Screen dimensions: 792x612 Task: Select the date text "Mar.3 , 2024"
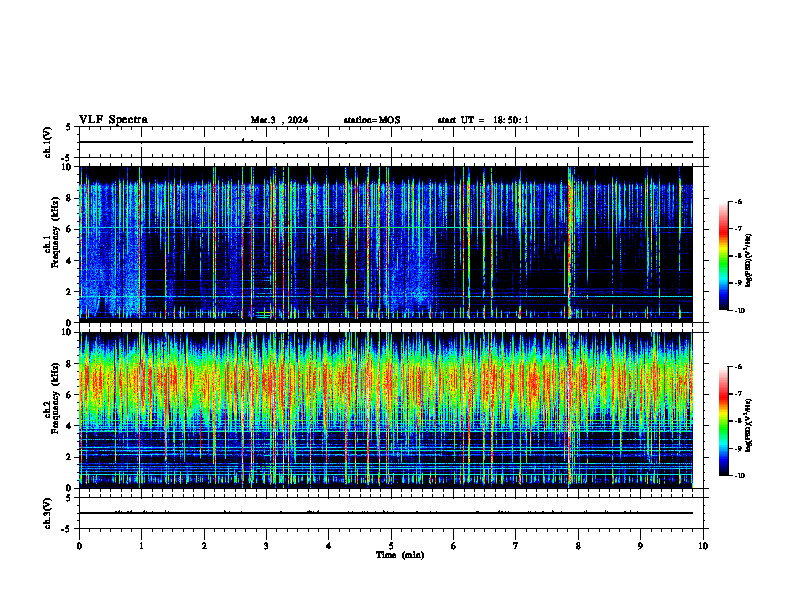279,120
